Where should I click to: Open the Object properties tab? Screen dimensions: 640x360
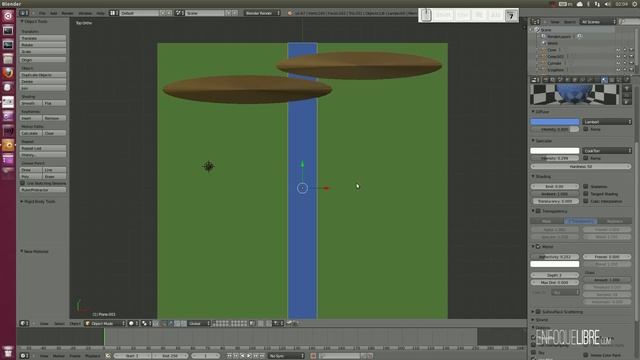[x=574, y=80]
